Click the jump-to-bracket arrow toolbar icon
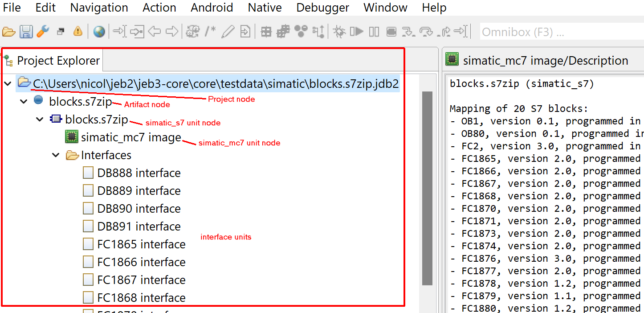This screenshot has height=313, width=644. coord(120,32)
